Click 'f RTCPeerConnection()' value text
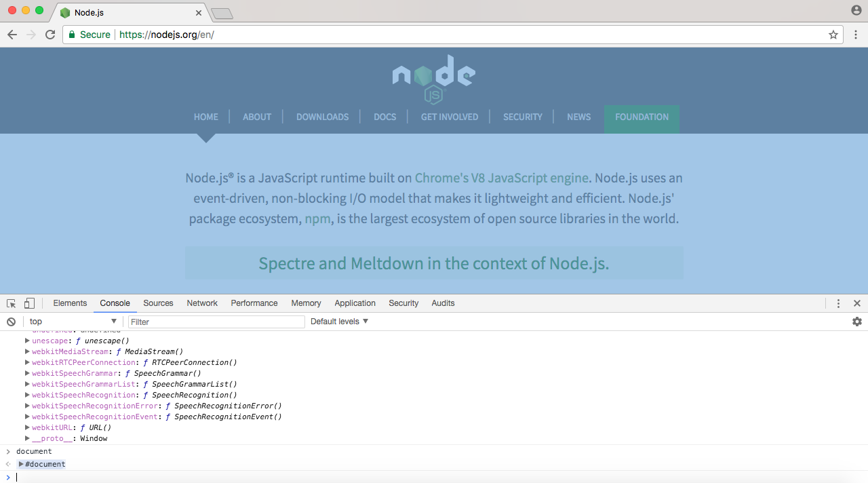The image size is (868, 483). pyautogui.click(x=190, y=362)
